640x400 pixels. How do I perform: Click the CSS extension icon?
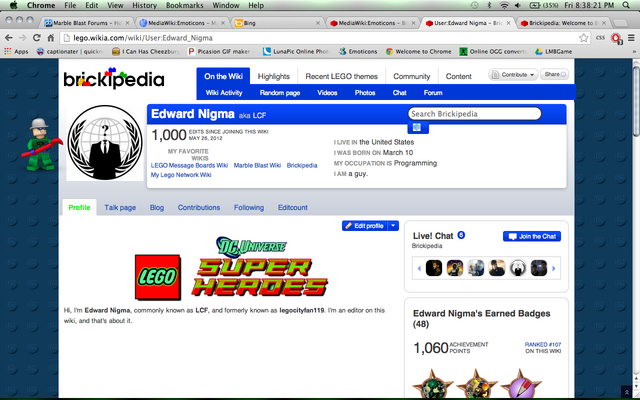point(600,38)
